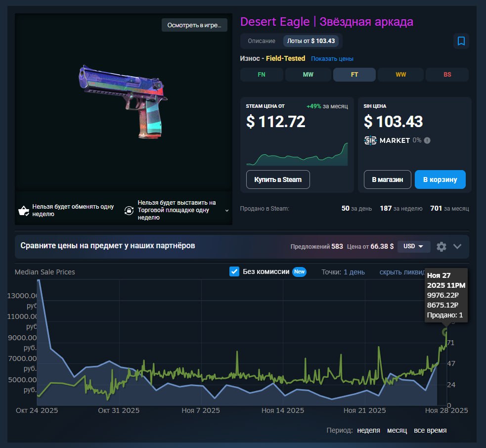Viewport: 486px width, 448px height.
Task: Click the Steam price $ 112.72
Action: coord(275,122)
